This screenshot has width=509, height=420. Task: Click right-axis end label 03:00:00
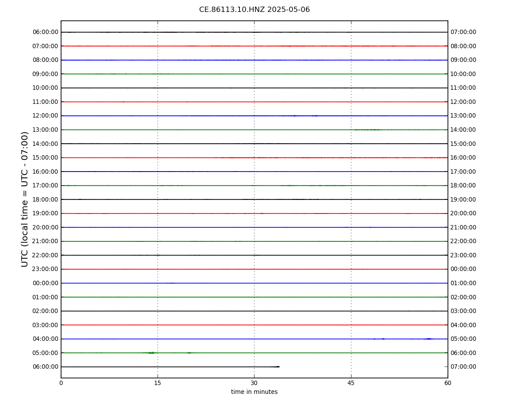pyautogui.click(x=463, y=311)
